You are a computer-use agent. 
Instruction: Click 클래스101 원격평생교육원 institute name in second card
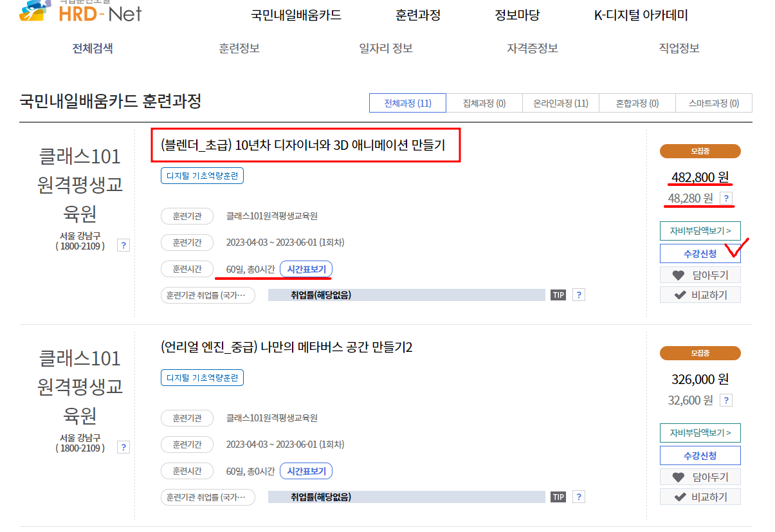pyautogui.click(x=80, y=387)
